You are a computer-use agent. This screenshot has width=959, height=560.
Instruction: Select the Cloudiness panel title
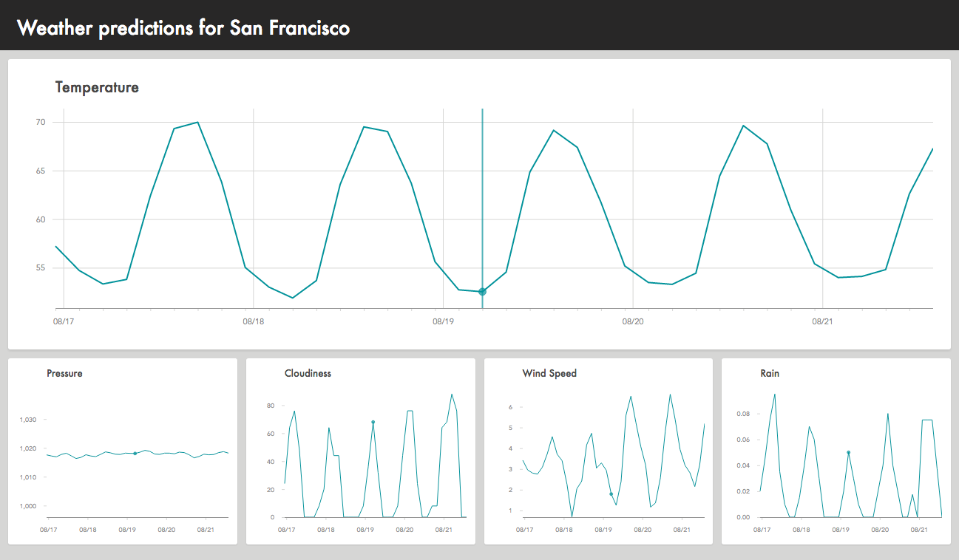308,373
